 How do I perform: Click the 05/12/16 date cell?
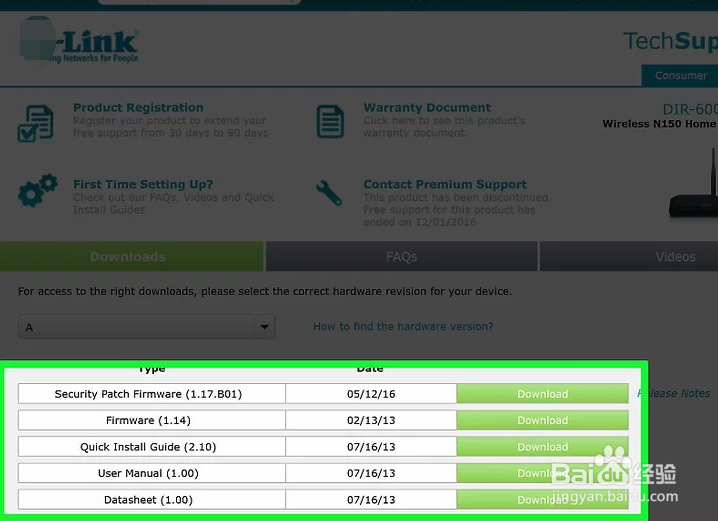pyautogui.click(x=371, y=394)
